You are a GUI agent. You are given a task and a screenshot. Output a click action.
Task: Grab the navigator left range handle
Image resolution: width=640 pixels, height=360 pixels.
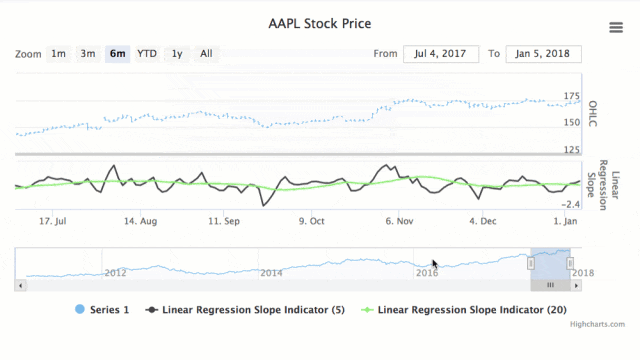coord(531,263)
